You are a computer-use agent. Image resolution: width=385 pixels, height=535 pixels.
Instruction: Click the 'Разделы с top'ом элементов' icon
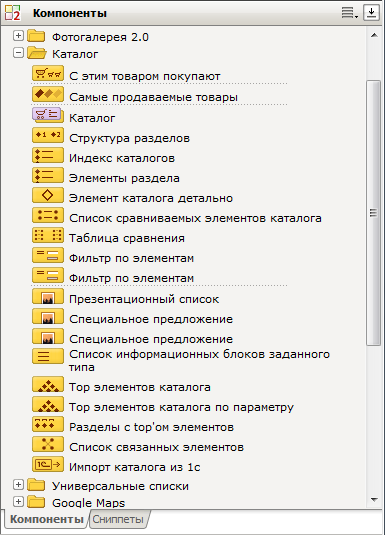point(48,424)
